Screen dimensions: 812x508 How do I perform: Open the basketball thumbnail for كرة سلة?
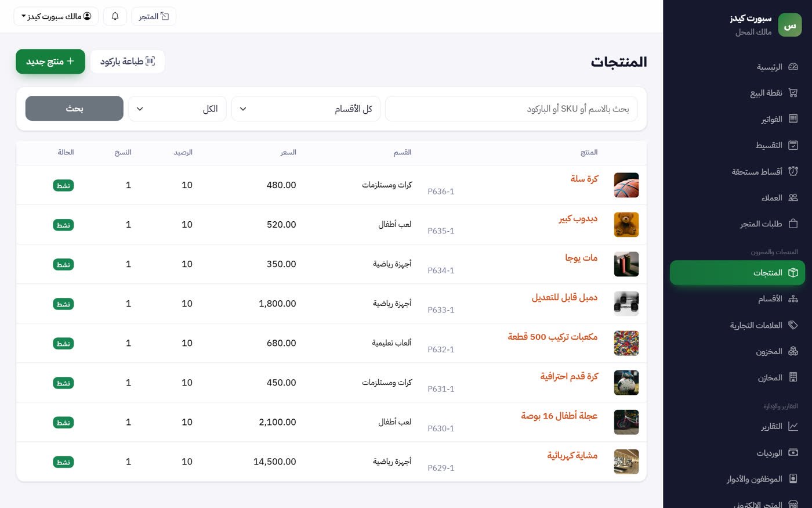(x=626, y=185)
